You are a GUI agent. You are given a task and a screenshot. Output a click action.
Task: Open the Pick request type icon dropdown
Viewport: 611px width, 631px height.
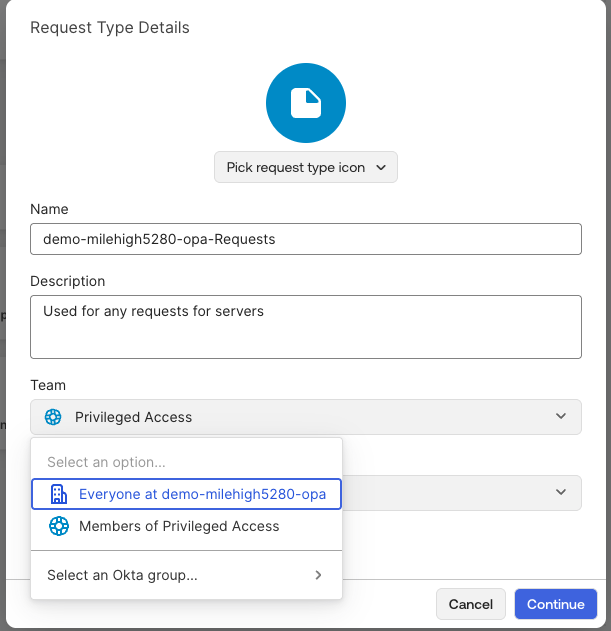point(306,167)
